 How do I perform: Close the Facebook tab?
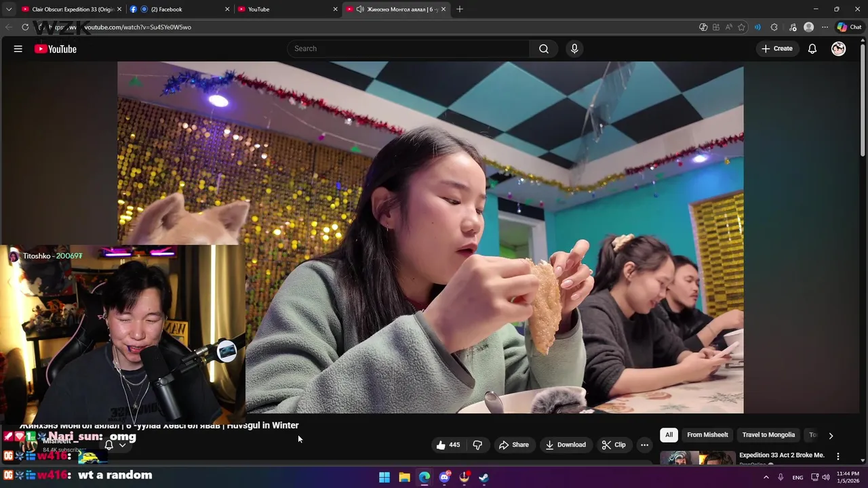click(x=227, y=9)
